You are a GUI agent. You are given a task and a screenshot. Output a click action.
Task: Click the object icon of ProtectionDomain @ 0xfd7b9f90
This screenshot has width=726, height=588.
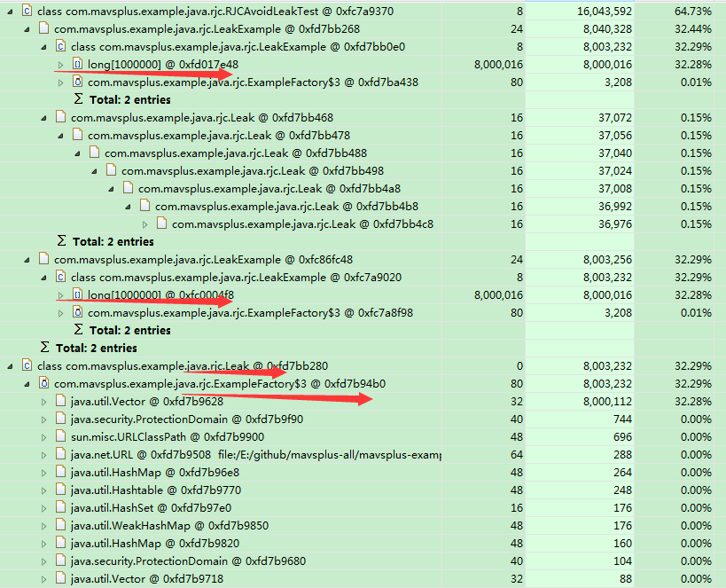click(x=60, y=419)
